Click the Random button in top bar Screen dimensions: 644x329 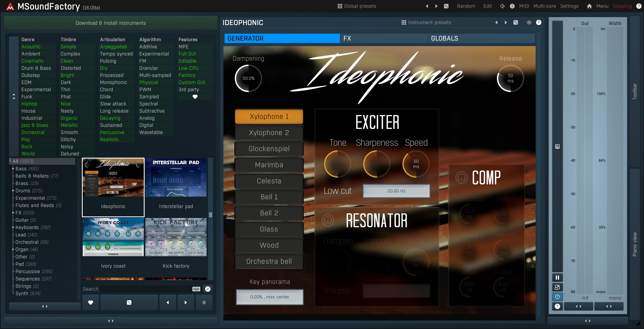click(466, 6)
